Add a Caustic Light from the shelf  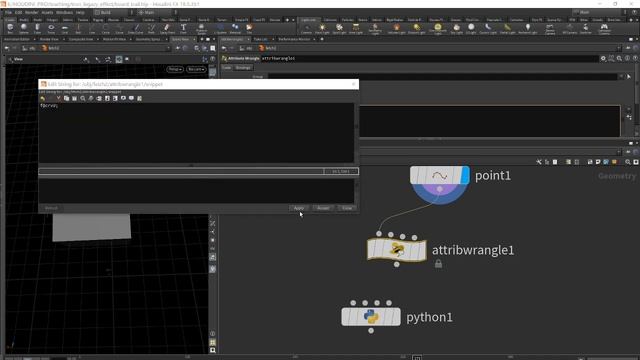[488, 29]
